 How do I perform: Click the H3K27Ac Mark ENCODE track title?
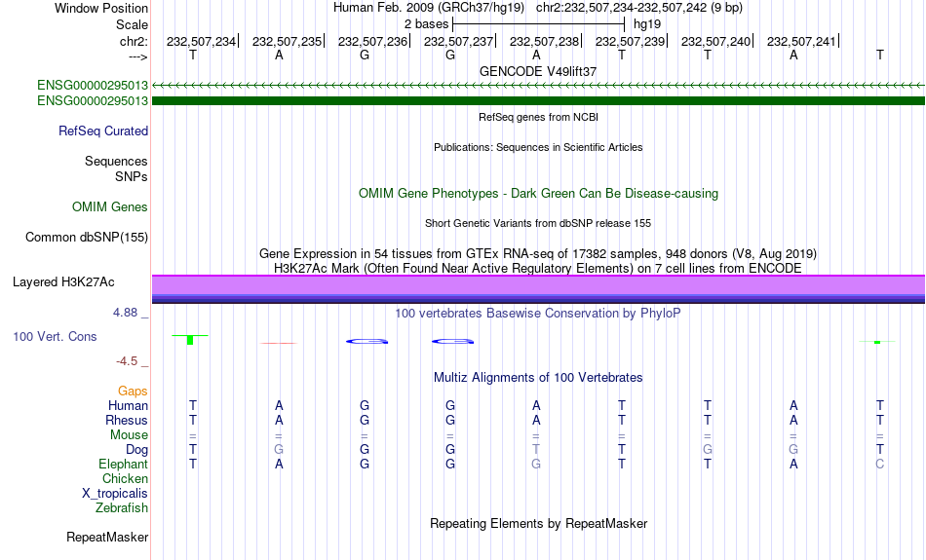point(538,269)
